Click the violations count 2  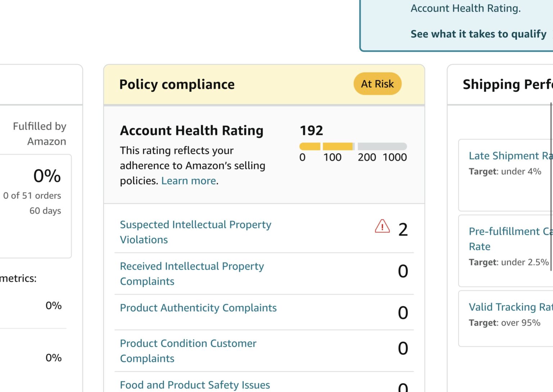tap(403, 230)
